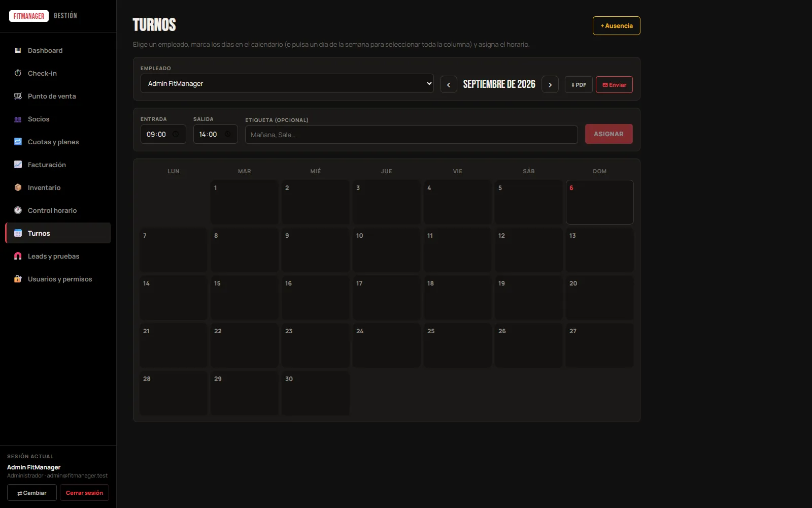Open the Entrada time picker clock icon
Screen dimensions: 812x508
[176, 134]
